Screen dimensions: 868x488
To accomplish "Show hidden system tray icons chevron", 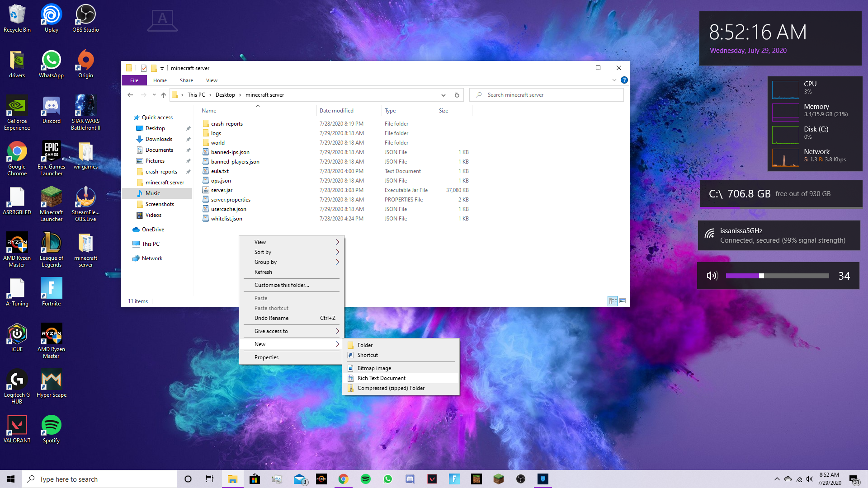I will click(777, 479).
